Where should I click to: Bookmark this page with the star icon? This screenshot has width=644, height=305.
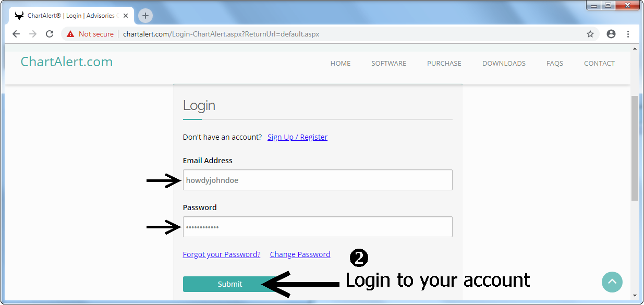(x=590, y=34)
